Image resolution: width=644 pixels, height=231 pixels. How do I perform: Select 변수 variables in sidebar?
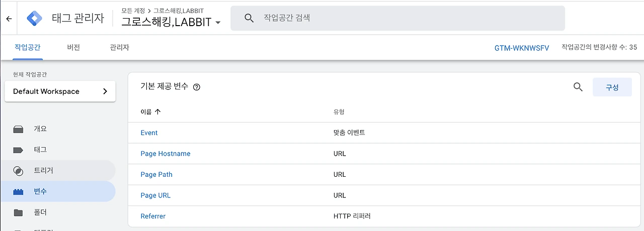coord(40,191)
